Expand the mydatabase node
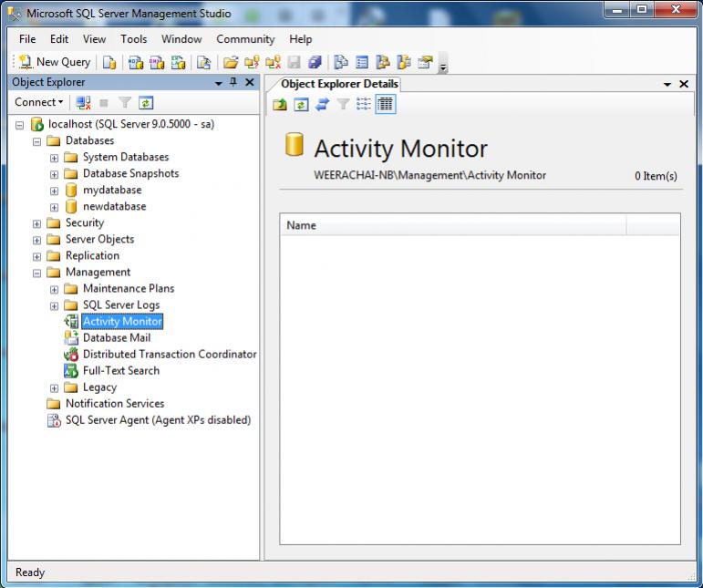 (x=54, y=191)
